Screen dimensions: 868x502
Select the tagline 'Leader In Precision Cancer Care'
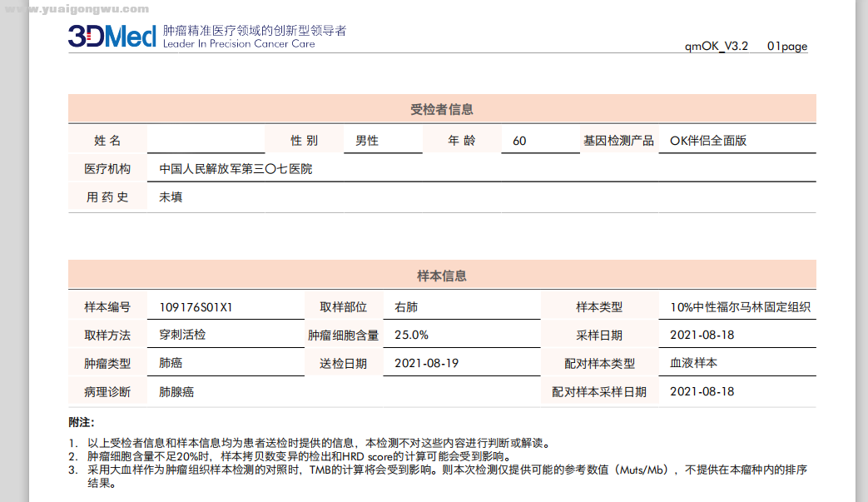tap(239, 44)
